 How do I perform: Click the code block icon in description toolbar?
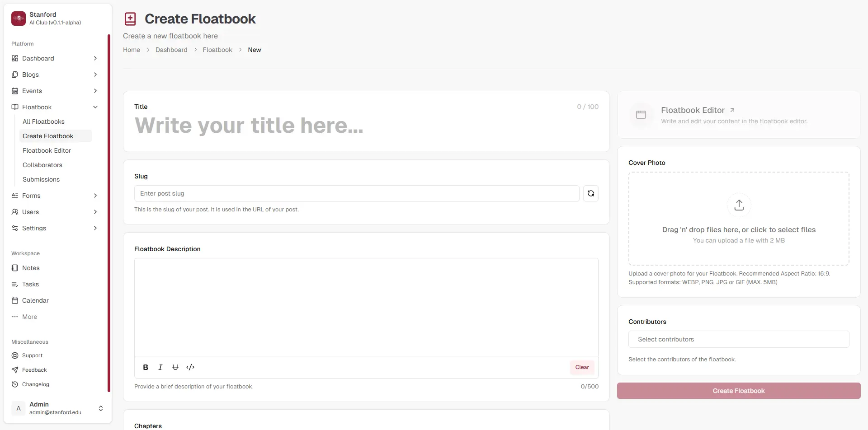(x=190, y=367)
